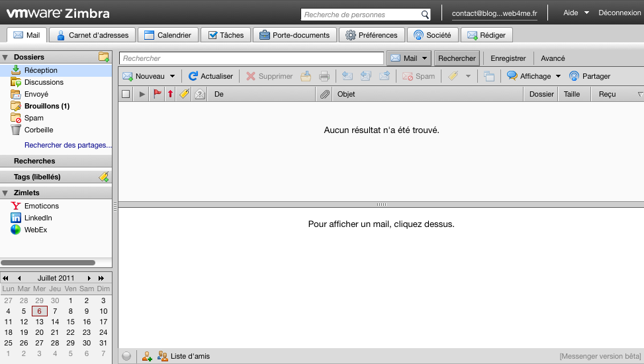Open the Nouveau dropdown arrow
The height and width of the screenshot is (364, 644).
pyautogui.click(x=173, y=76)
